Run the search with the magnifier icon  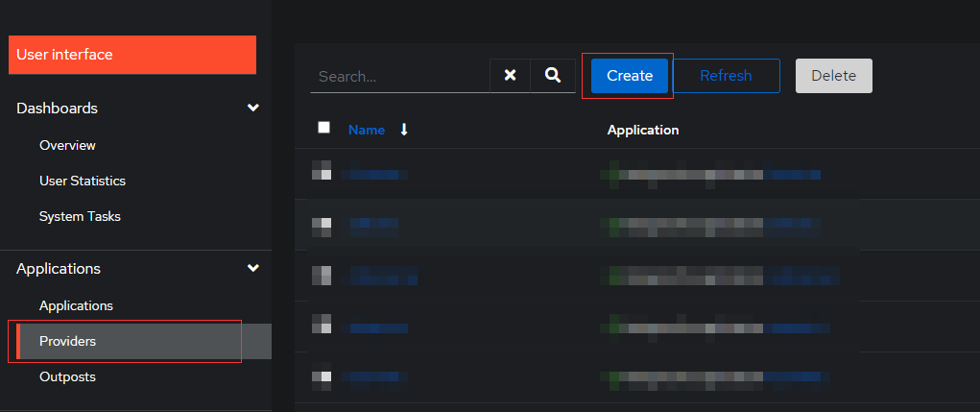pos(553,76)
